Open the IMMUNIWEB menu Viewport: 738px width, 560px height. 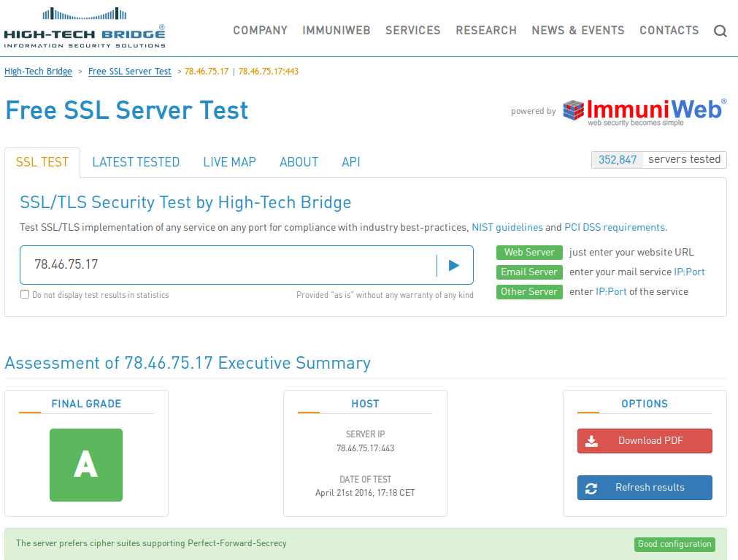click(337, 31)
